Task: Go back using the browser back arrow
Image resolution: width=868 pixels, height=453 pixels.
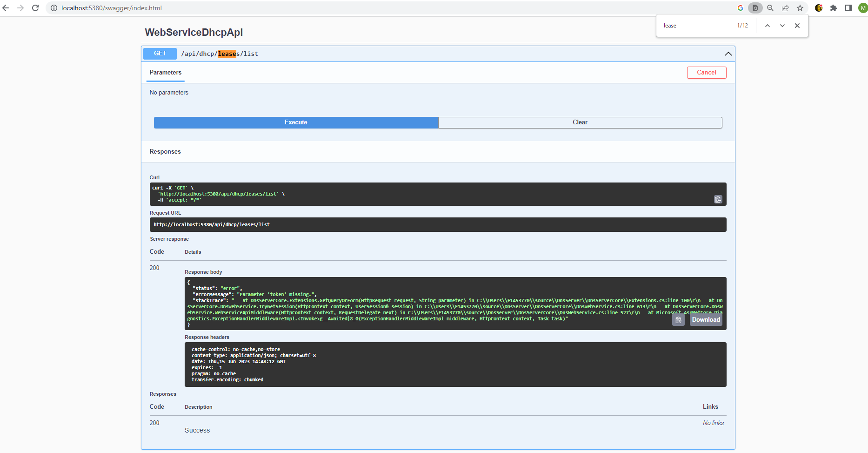Action: tap(6, 8)
